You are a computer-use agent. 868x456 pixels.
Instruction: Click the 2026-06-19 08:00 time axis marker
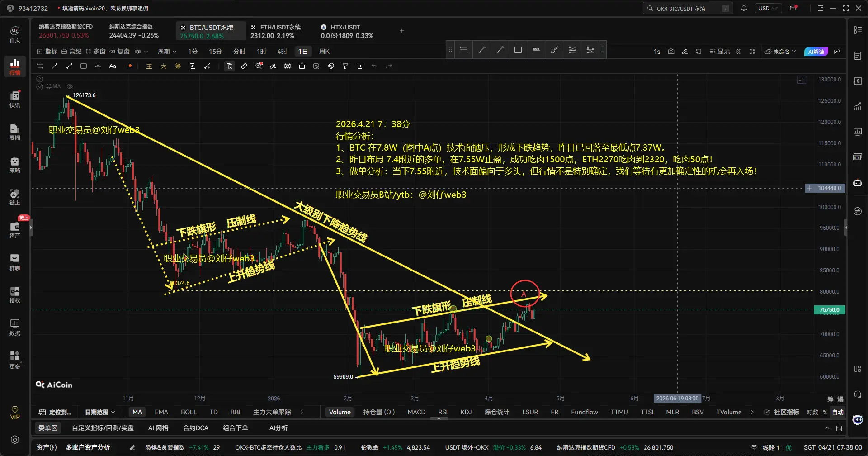pyautogui.click(x=677, y=399)
